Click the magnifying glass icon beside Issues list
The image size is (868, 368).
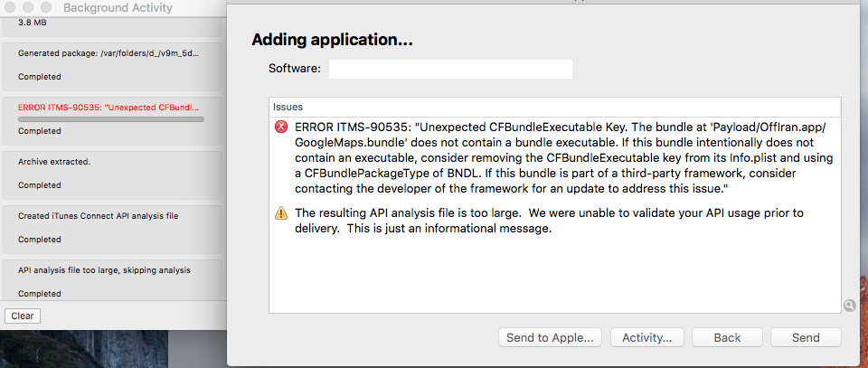click(x=850, y=306)
